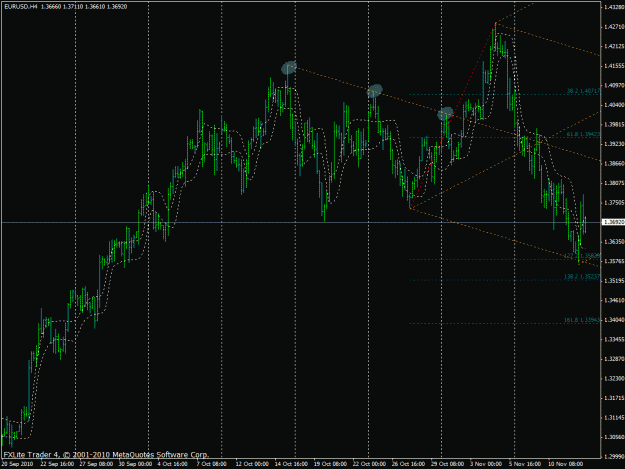Click the 1.35765 price axis label
625x469 pixels.
coord(614,261)
